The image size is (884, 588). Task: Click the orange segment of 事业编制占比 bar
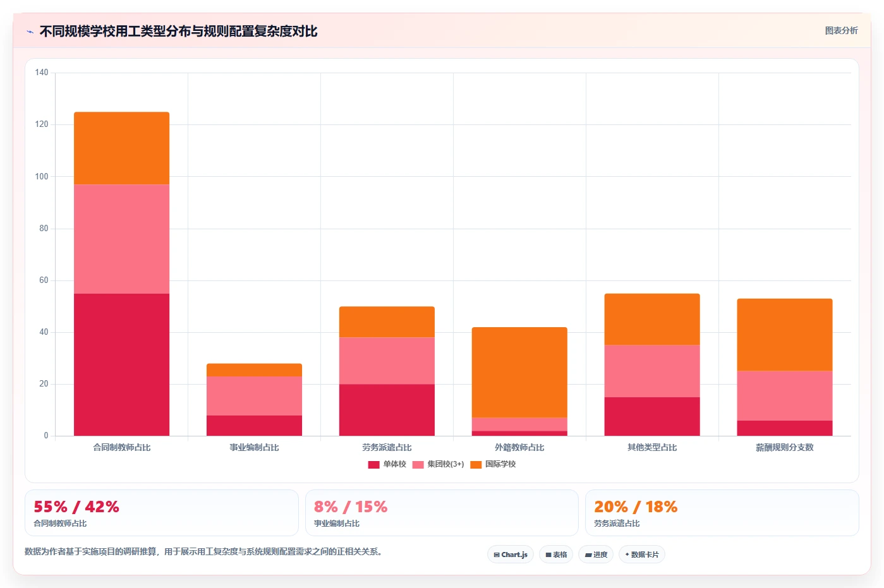tap(254, 370)
